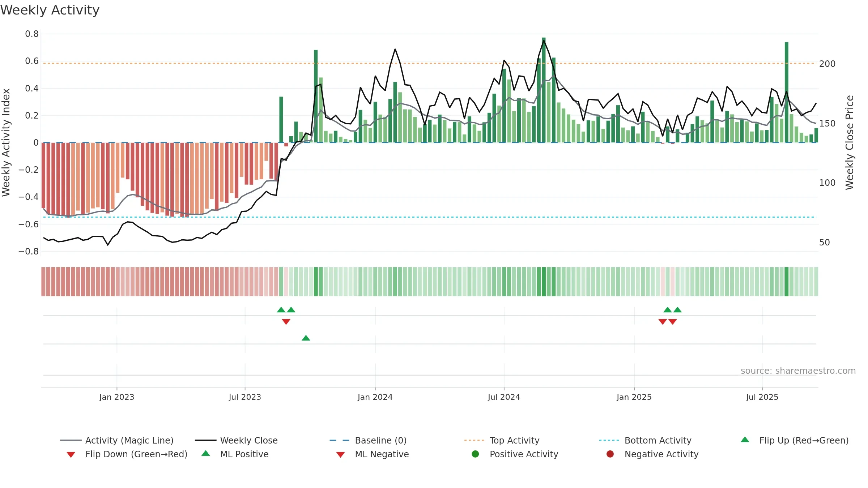Click the Positive Activity green circle legend

[475, 454]
